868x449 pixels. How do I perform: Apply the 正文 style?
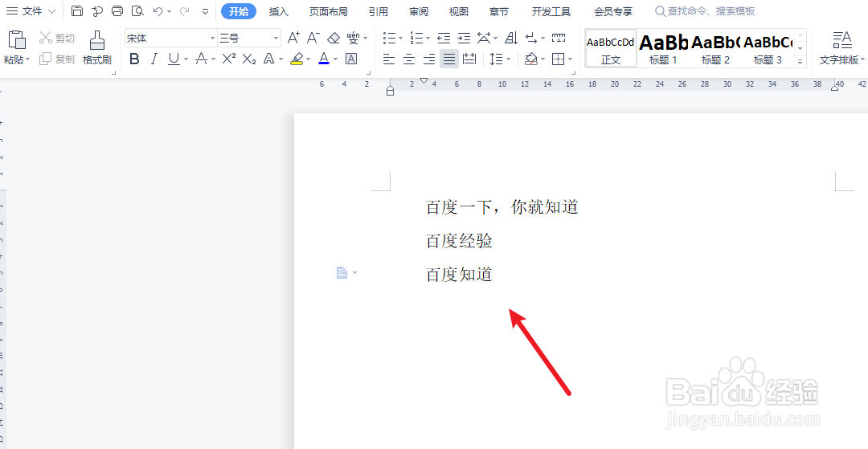click(x=611, y=49)
